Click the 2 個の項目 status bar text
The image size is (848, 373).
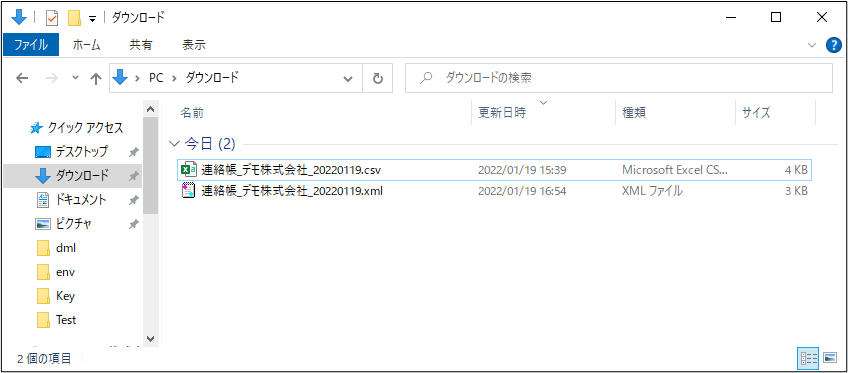44,358
